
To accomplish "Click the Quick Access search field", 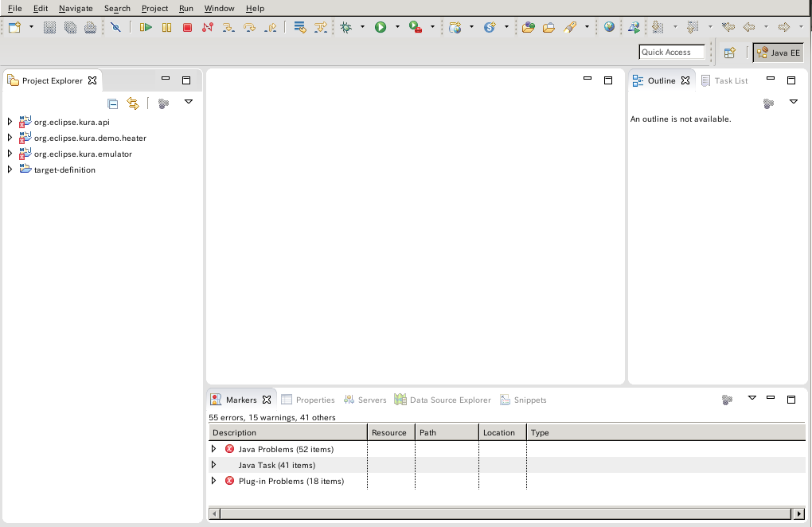I will 672,53.
